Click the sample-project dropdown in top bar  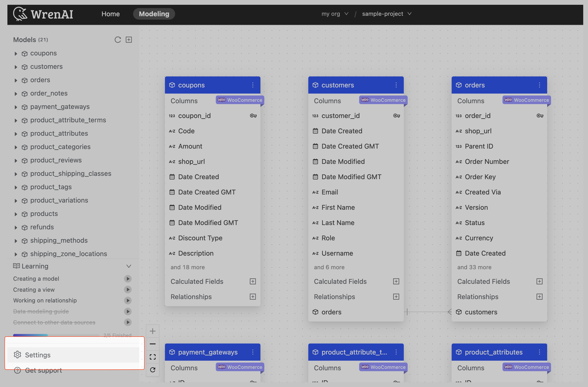(x=386, y=13)
